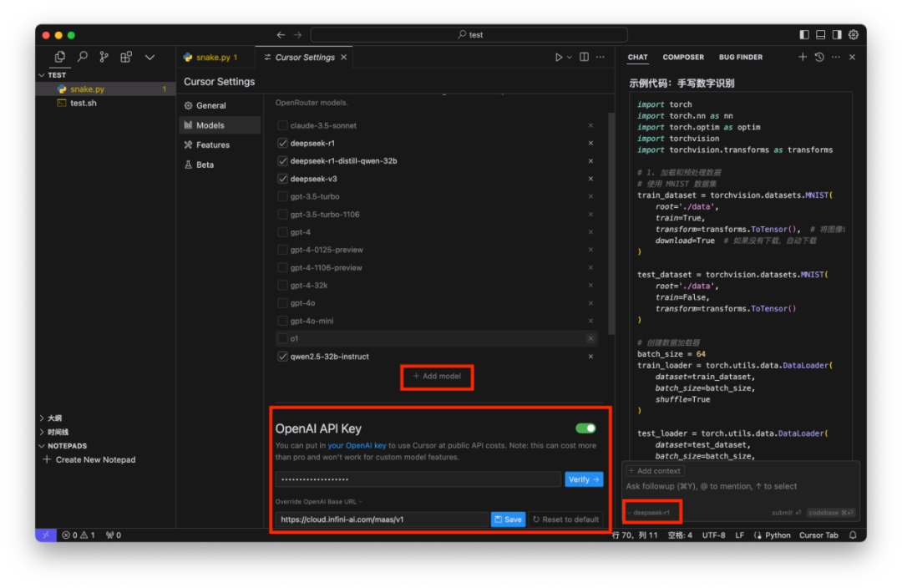The image size is (902, 588).
Task: Disable the OpenAI API Key toggle
Action: coord(585,428)
